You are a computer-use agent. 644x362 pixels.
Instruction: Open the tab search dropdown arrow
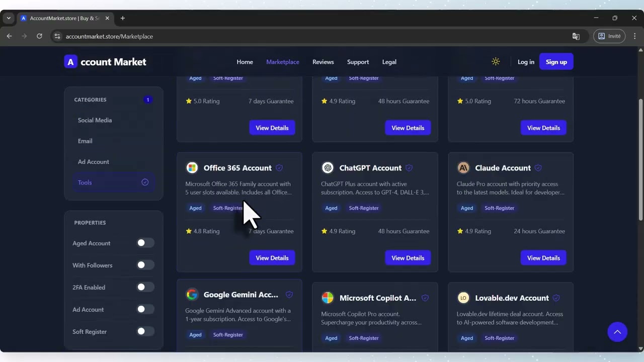(x=9, y=18)
